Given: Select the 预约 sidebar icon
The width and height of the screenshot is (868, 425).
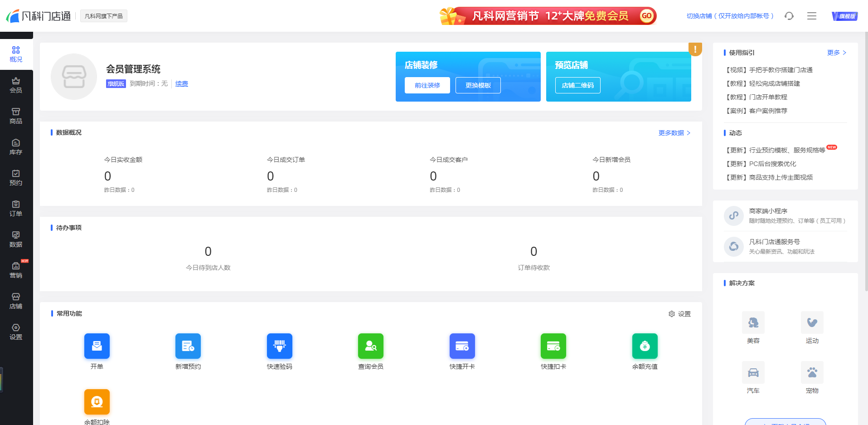Looking at the screenshot, I should tap(16, 178).
